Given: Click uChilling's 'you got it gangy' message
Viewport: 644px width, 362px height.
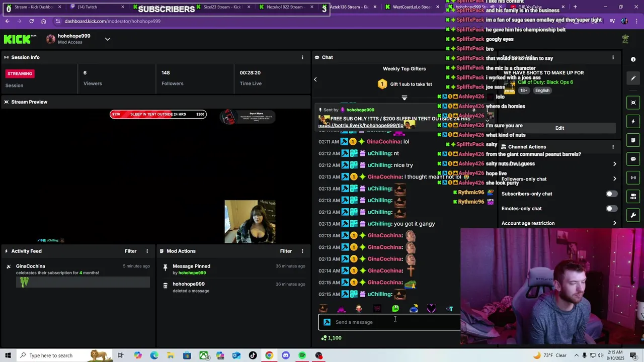Looking at the screenshot, I should point(414,224).
